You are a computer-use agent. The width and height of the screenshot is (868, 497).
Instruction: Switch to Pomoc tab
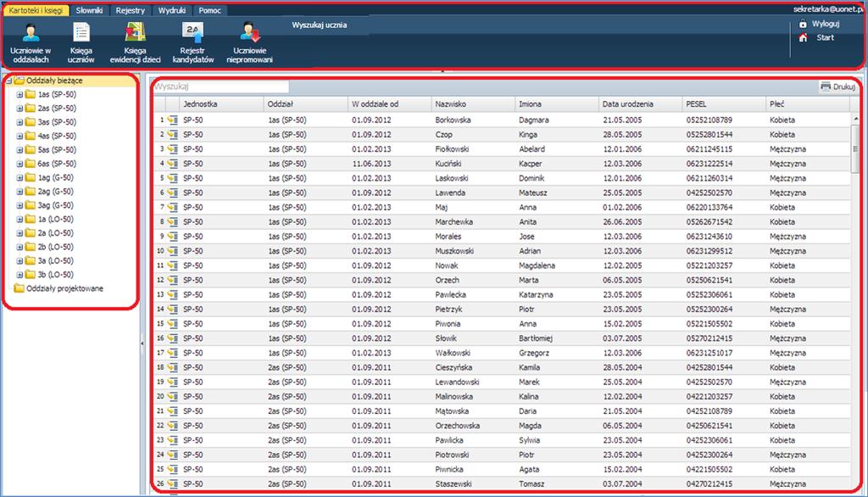[210, 10]
